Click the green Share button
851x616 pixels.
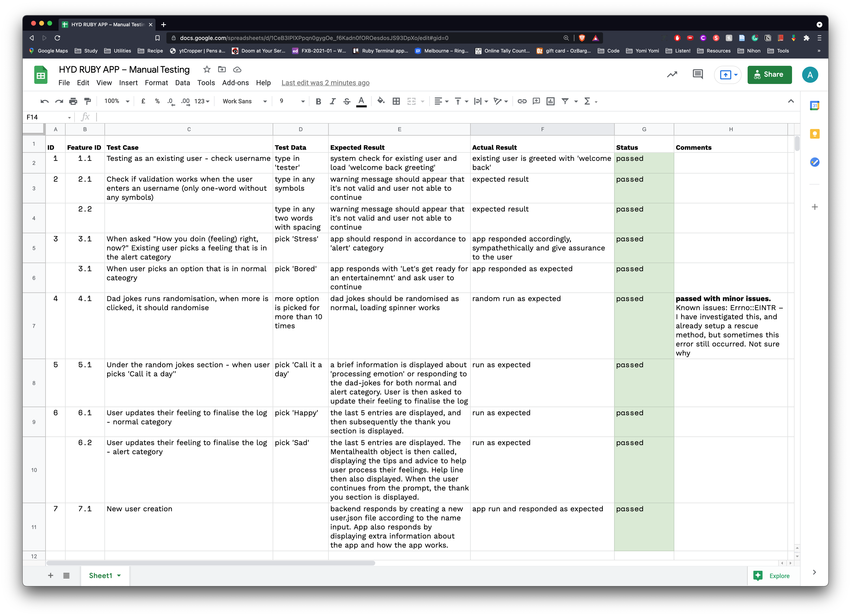769,75
